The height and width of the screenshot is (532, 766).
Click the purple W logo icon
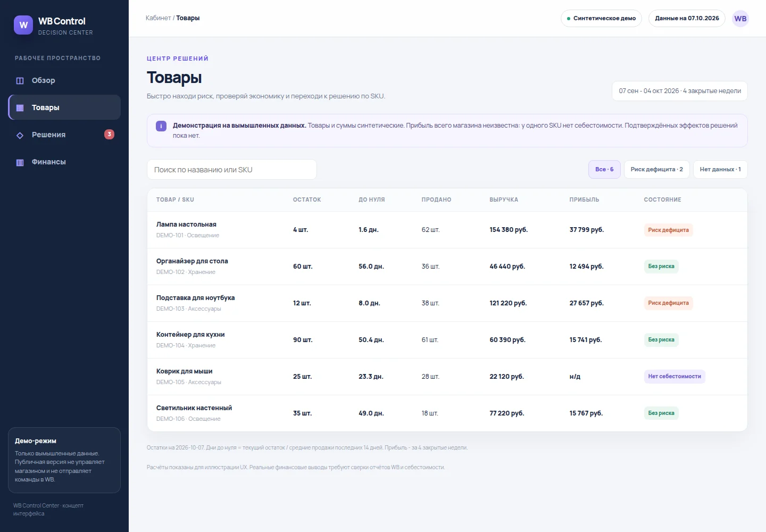tap(23, 25)
